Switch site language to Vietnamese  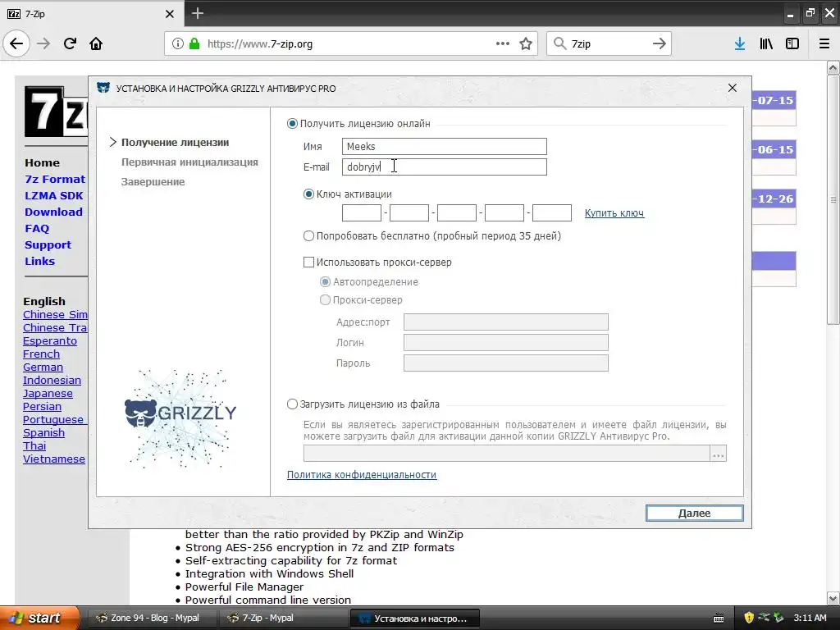click(53, 459)
